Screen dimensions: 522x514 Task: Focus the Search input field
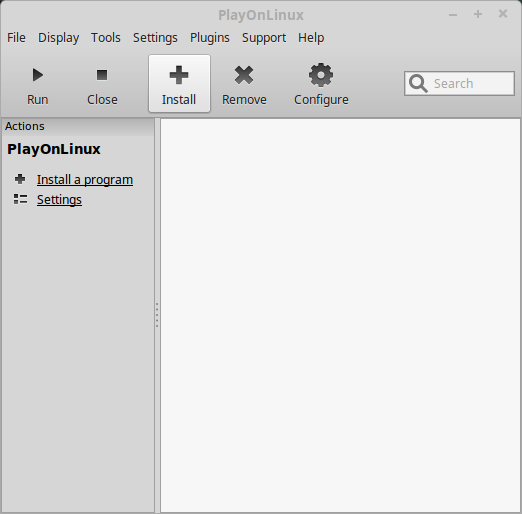tap(459, 83)
